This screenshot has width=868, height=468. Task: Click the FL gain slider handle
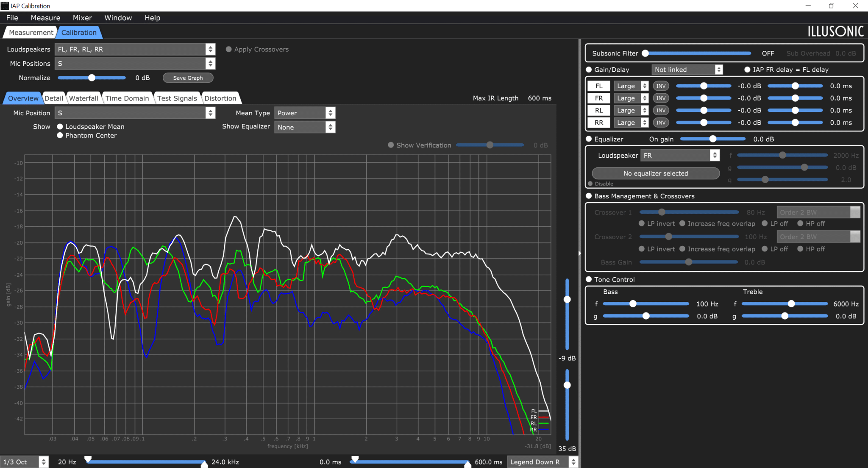(704, 86)
